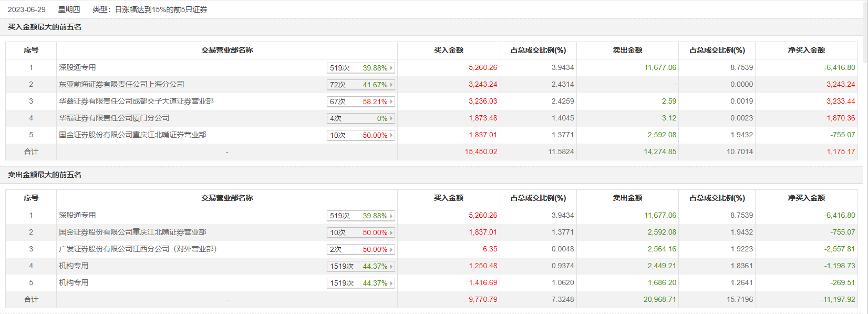868x314 pixels.
Task: Expand 1519次 44.37% dropdown in sell row 4
Action: 391,266
